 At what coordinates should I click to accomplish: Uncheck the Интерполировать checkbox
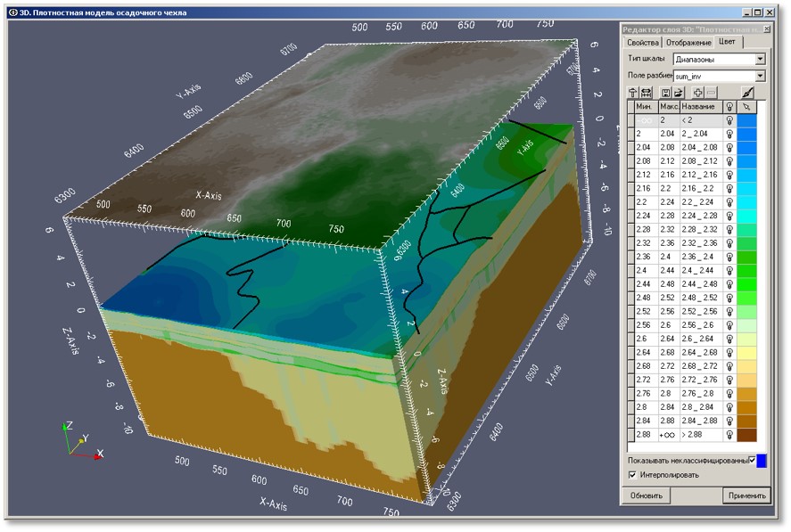632,475
